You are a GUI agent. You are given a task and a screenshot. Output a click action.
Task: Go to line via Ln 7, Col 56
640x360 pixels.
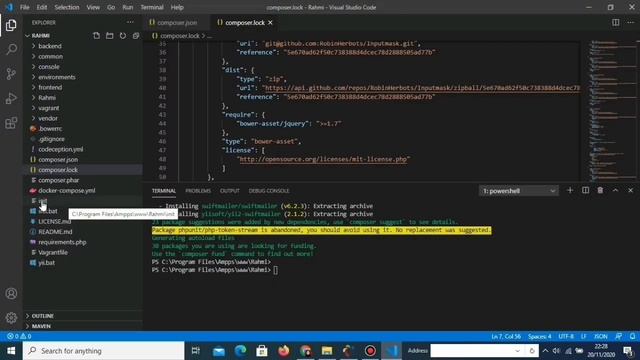click(x=506, y=336)
